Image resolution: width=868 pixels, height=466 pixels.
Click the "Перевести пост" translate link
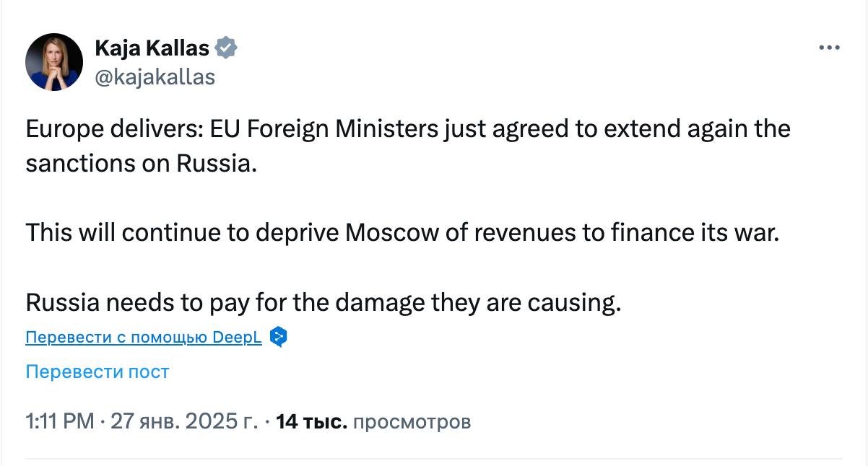[97, 372]
